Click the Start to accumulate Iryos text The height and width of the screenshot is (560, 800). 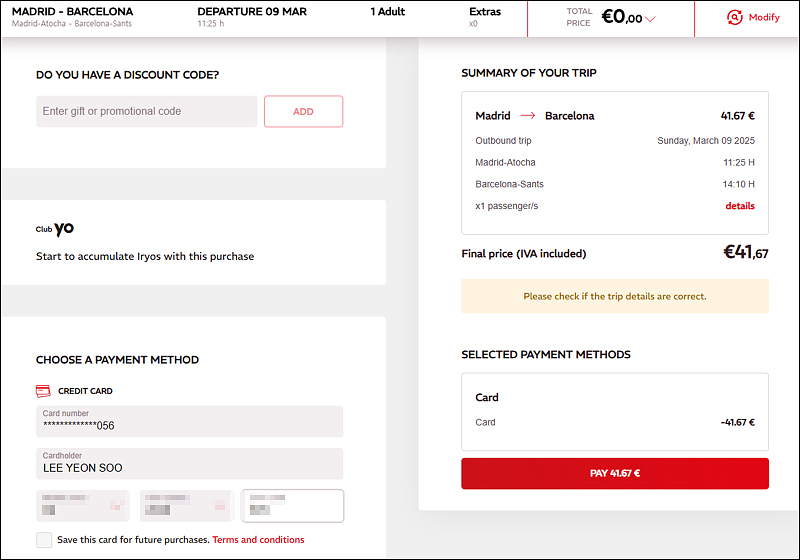tap(145, 257)
